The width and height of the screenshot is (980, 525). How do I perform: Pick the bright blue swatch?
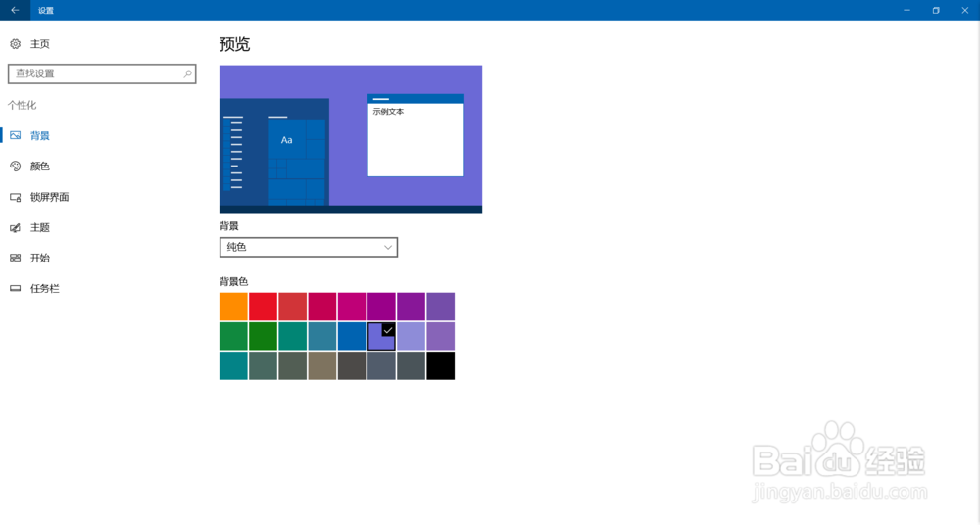352,336
